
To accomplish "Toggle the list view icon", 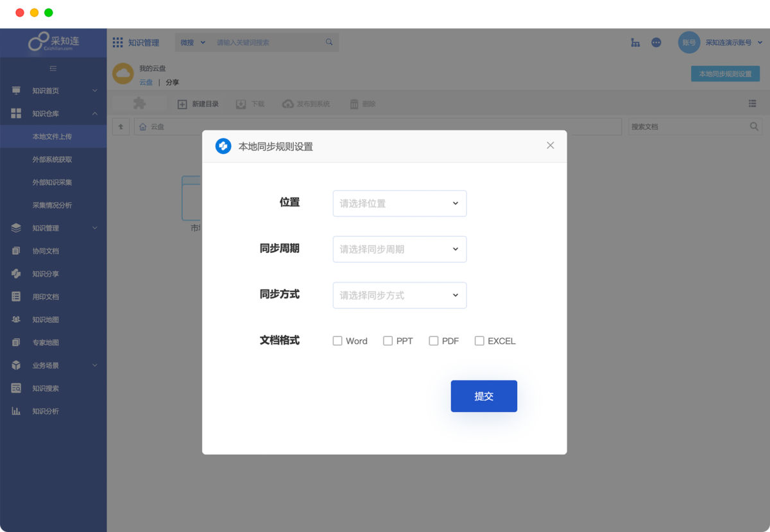I will click(x=753, y=103).
